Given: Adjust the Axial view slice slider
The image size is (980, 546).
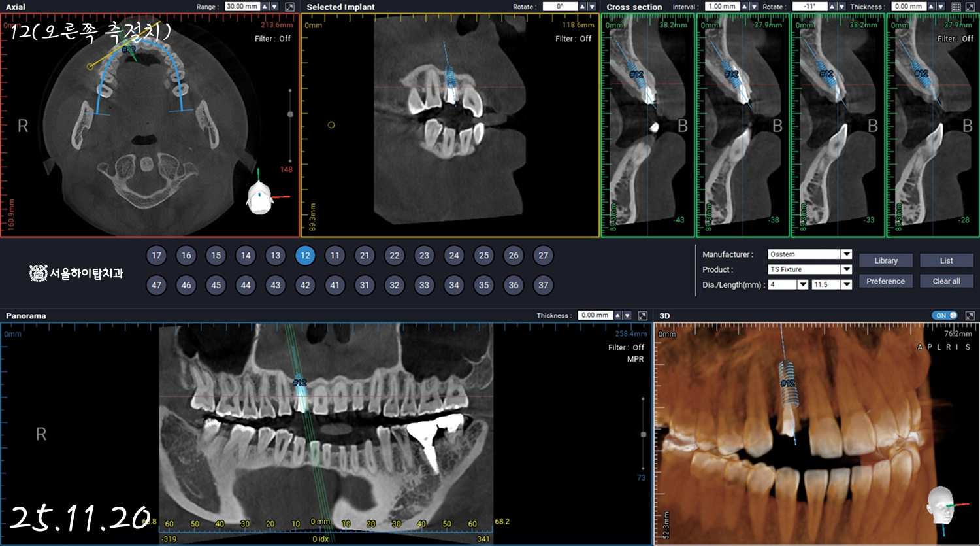Looking at the screenshot, I should [x=291, y=114].
